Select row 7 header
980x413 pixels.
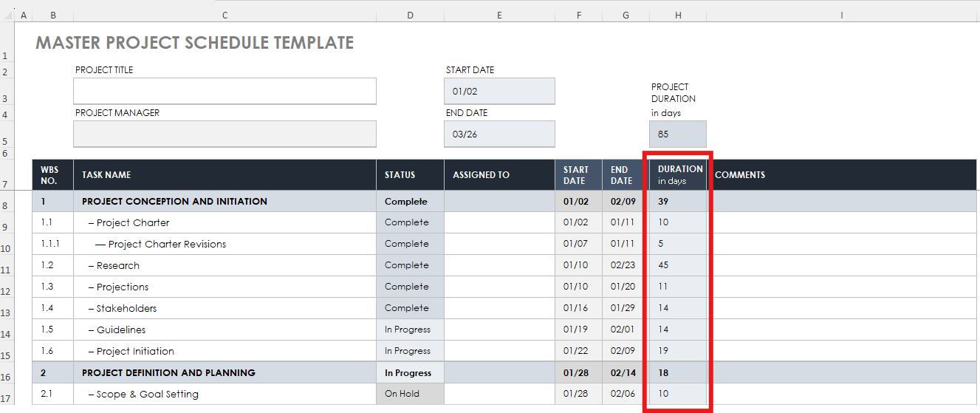tap(6, 175)
